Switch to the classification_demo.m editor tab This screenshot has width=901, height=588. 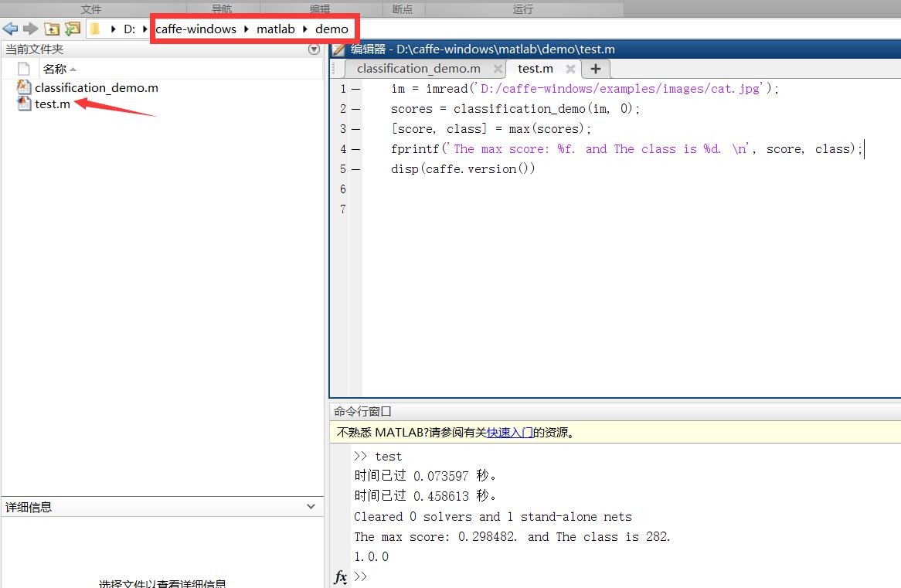tap(420, 68)
